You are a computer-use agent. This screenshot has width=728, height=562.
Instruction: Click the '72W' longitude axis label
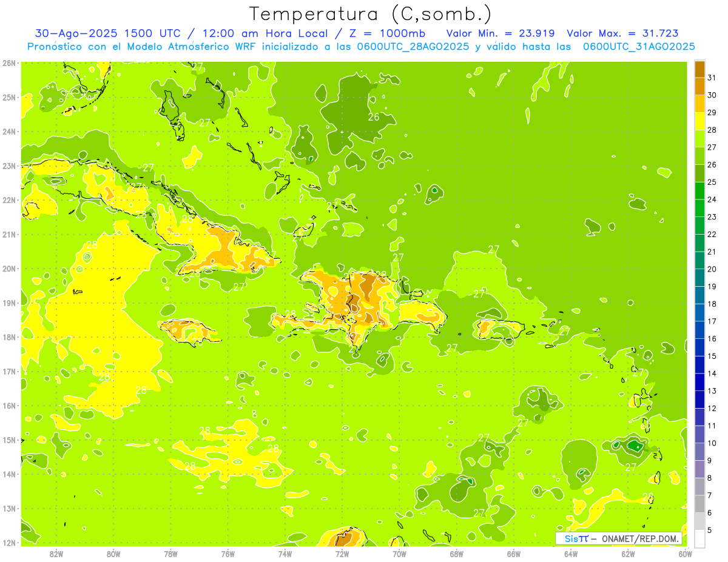[x=342, y=554]
